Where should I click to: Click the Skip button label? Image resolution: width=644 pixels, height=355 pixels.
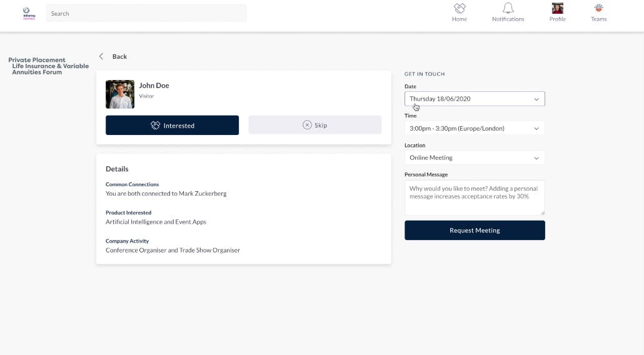point(321,125)
